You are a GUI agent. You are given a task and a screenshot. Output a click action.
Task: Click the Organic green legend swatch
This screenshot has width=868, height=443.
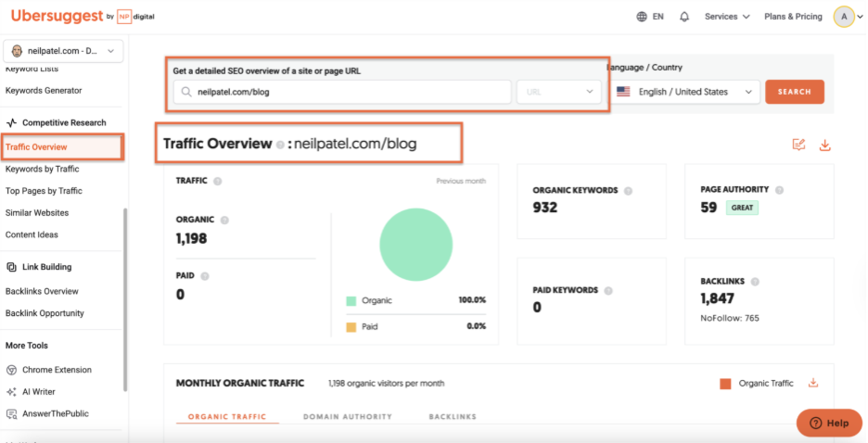tap(351, 301)
